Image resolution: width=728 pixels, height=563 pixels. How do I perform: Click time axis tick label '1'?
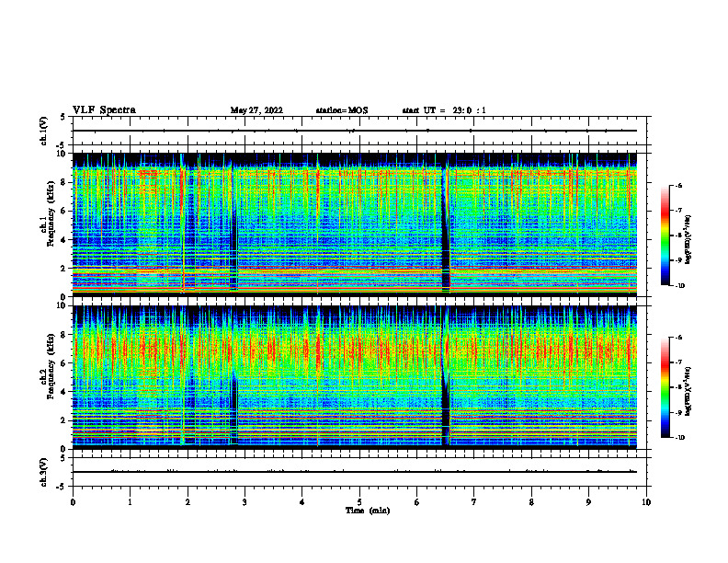(x=130, y=502)
